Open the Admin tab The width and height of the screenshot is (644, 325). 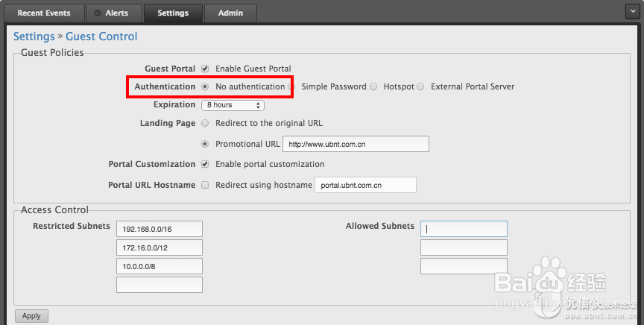230,13
